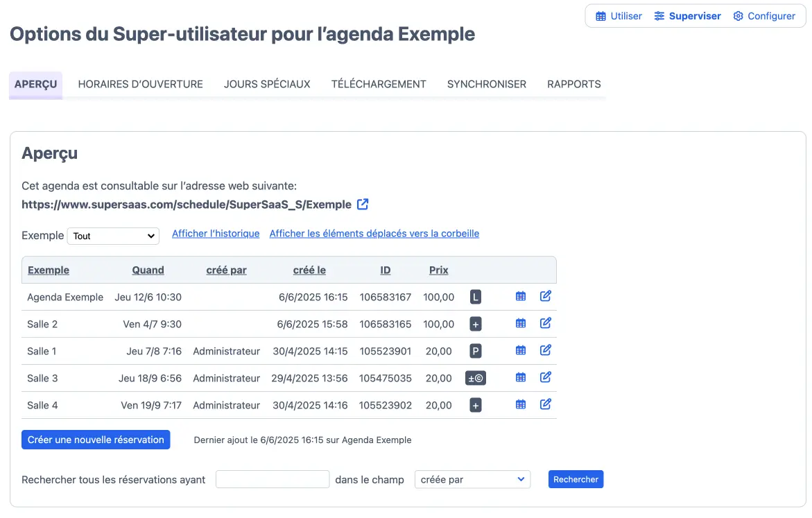Edit the Salle 4 reservation

(545, 404)
